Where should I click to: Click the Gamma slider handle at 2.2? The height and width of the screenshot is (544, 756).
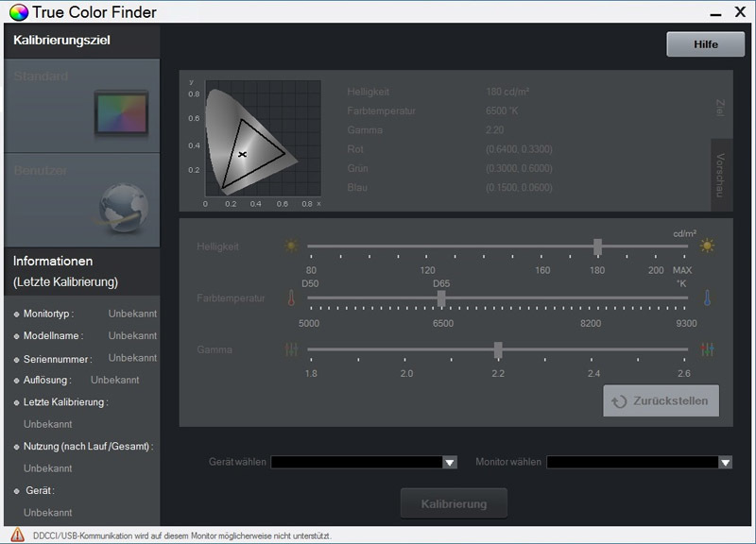coord(498,349)
